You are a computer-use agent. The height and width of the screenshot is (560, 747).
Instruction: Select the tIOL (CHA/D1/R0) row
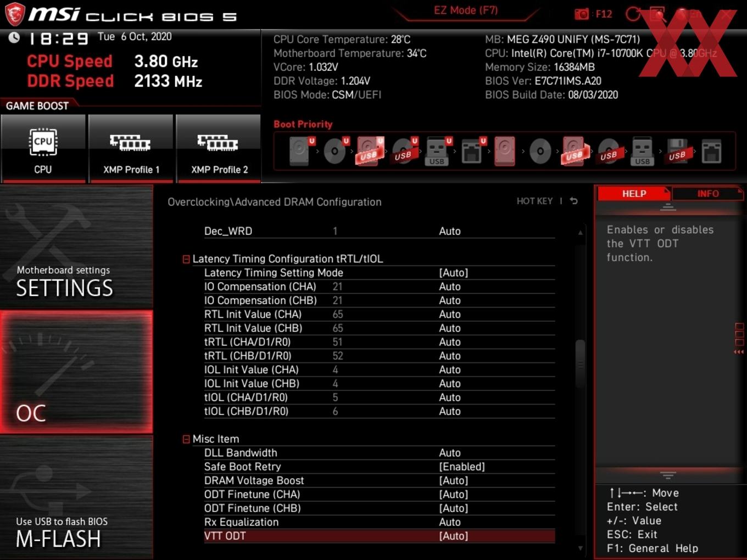pos(379,397)
